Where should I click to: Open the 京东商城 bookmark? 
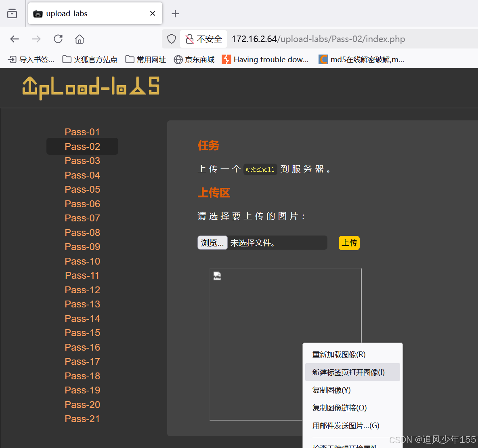point(194,59)
